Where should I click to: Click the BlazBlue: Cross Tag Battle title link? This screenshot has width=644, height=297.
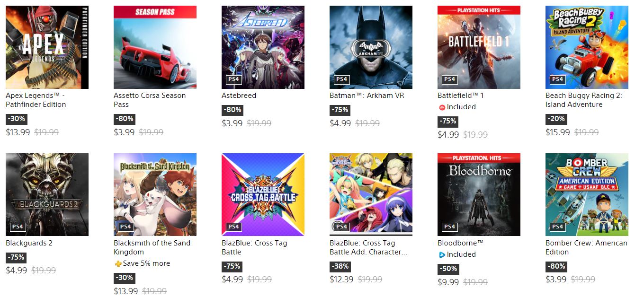click(254, 247)
